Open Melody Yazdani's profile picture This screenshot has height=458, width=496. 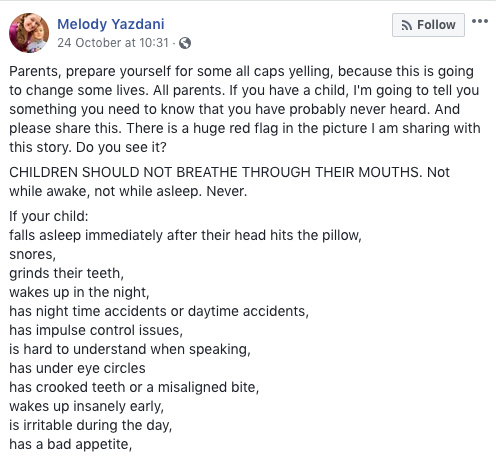click(29, 33)
